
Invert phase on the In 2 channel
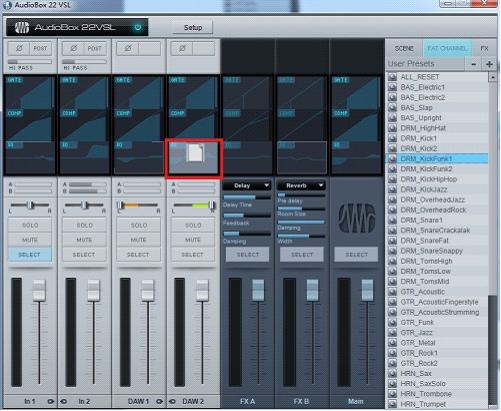pos(73,48)
